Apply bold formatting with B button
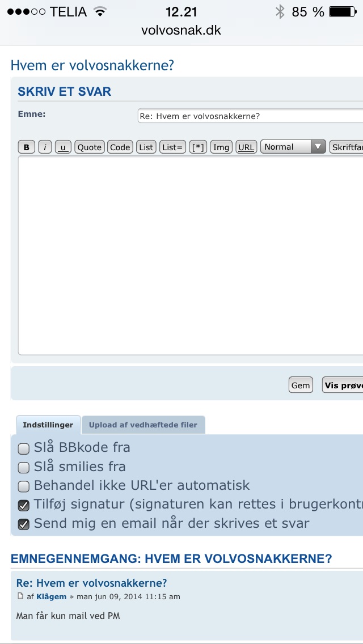 pyautogui.click(x=26, y=147)
